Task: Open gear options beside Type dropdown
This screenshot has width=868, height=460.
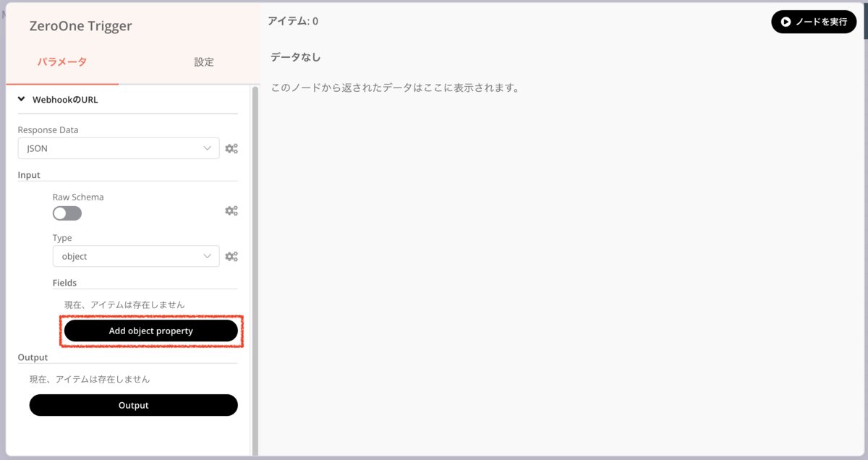Action: click(231, 256)
